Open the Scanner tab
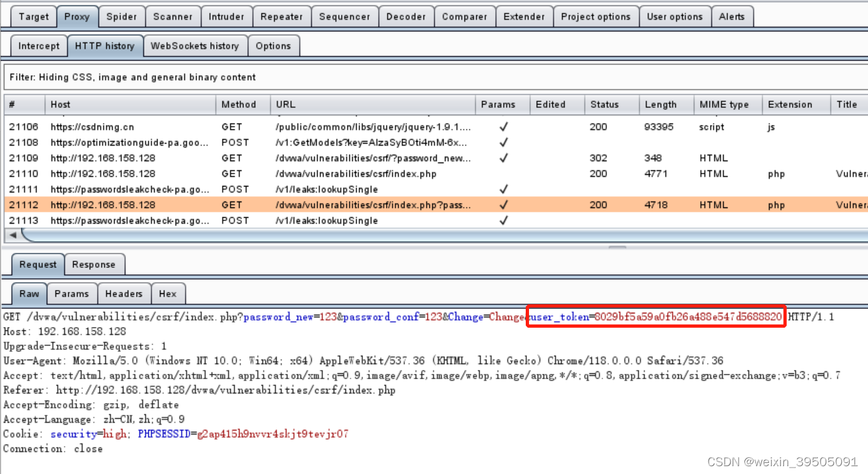 [x=172, y=17]
